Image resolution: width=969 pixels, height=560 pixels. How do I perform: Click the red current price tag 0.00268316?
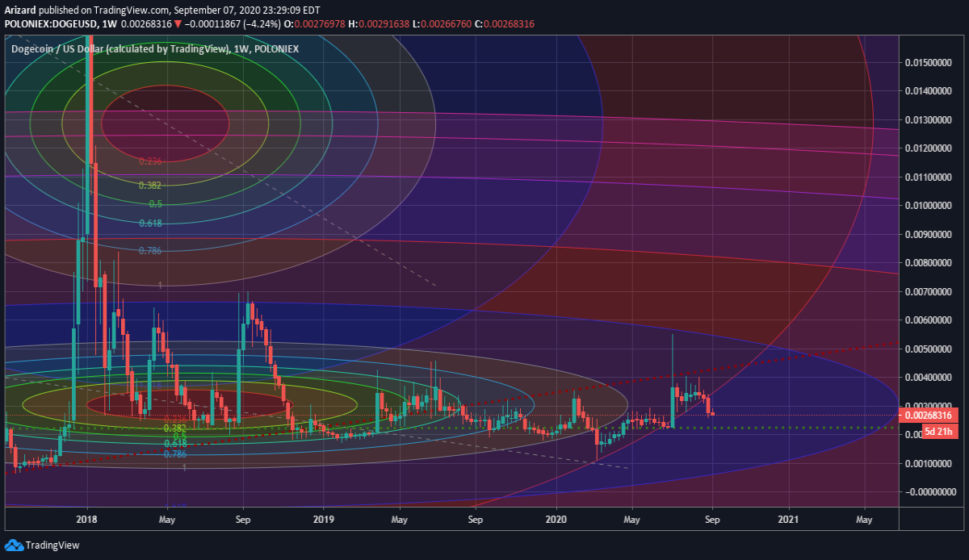pyautogui.click(x=927, y=415)
